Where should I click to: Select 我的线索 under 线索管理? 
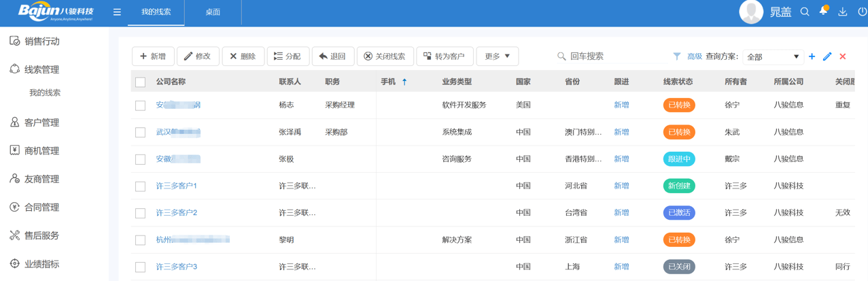(45, 93)
